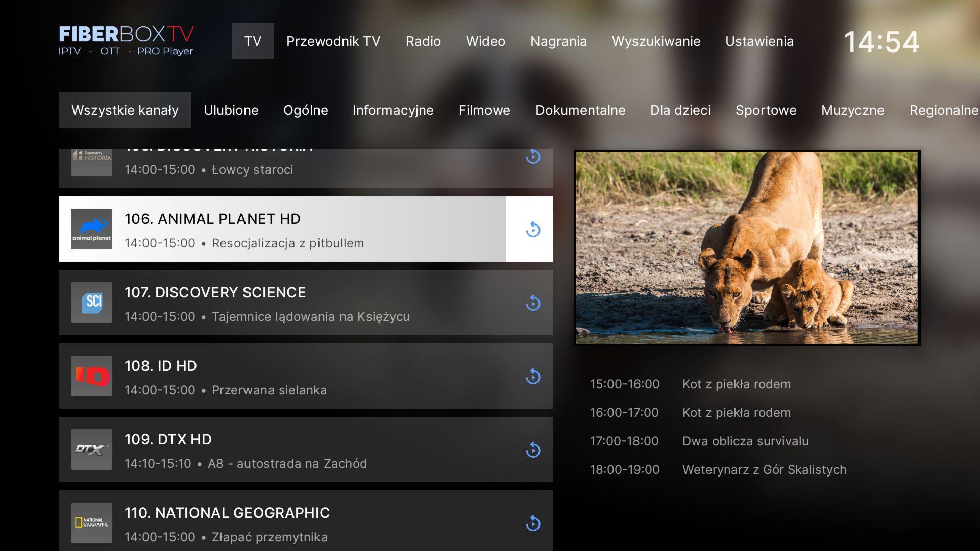This screenshot has height=551, width=980.
Task: Click the DTX channel logo
Action: click(91, 449)
